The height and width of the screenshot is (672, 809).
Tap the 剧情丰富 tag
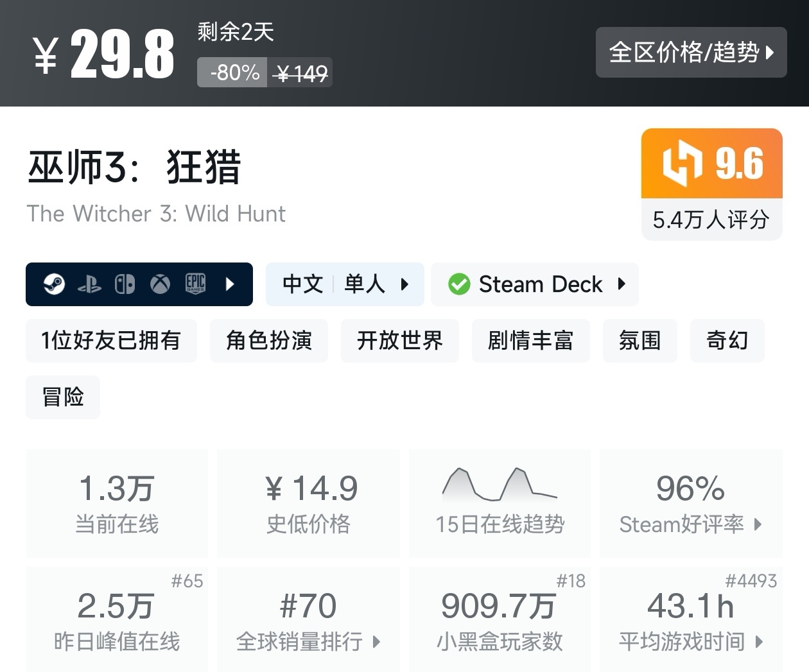point(530,341)
